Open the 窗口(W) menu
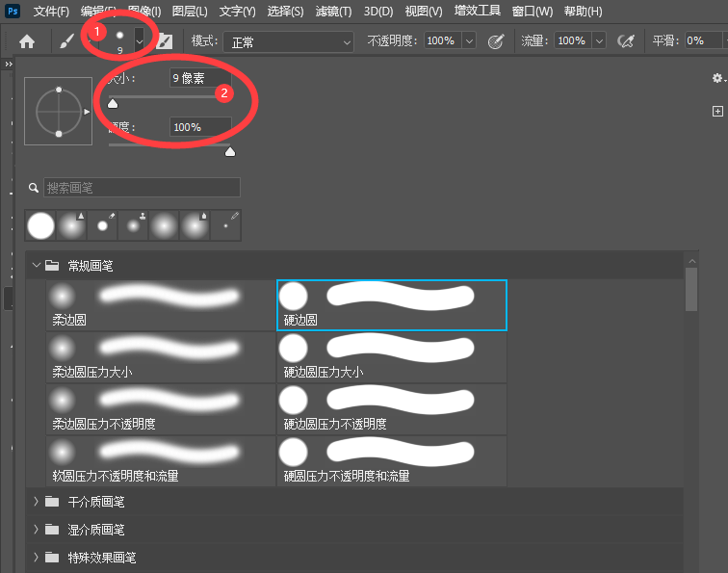 pyautogui.click(x=533, y=12)
